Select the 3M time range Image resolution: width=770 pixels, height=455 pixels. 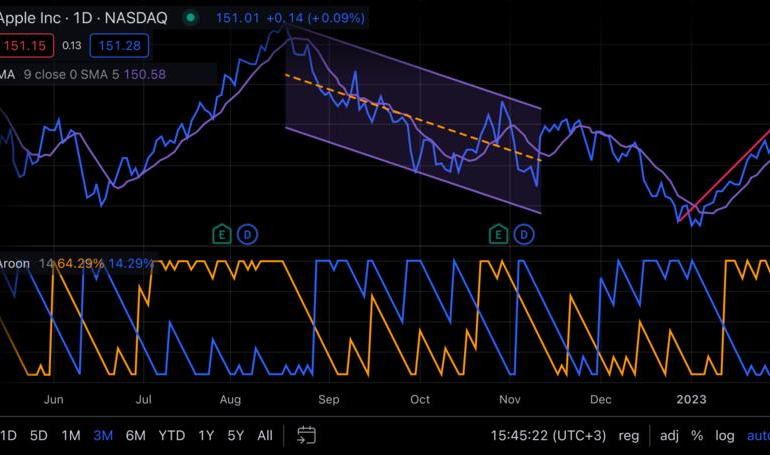pyautogui.click(x=103, y=435)
